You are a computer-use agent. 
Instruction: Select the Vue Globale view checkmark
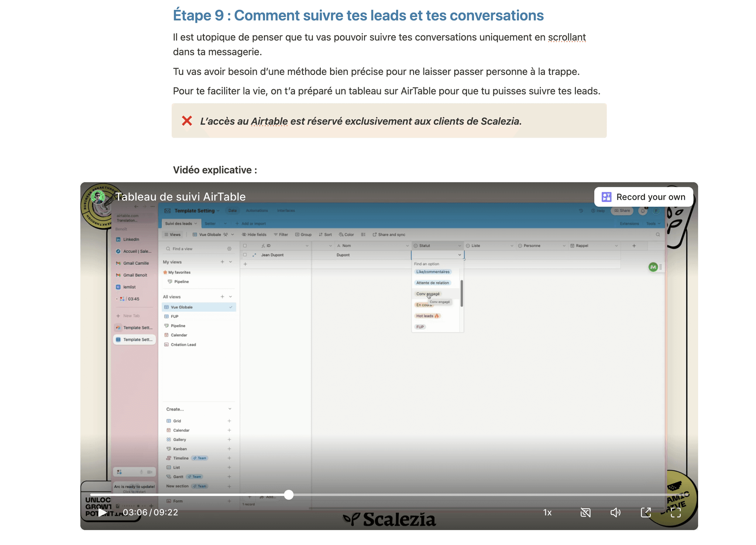point(231,307)
